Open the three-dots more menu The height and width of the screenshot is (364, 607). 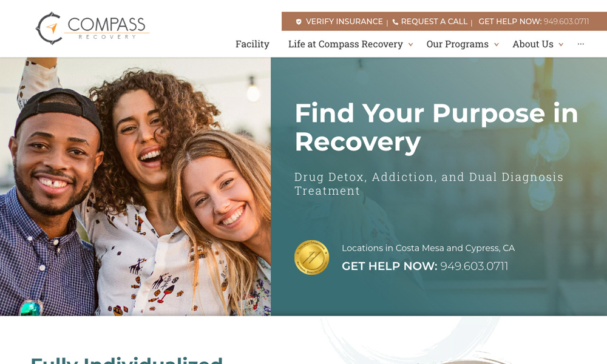click(x=581, y=44)
